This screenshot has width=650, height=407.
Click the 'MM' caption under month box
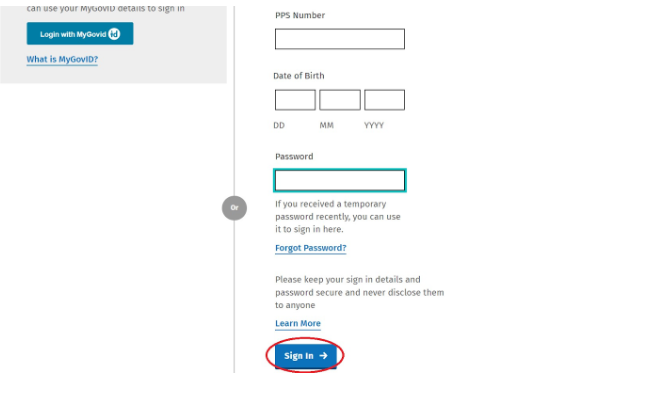point(327,126)
